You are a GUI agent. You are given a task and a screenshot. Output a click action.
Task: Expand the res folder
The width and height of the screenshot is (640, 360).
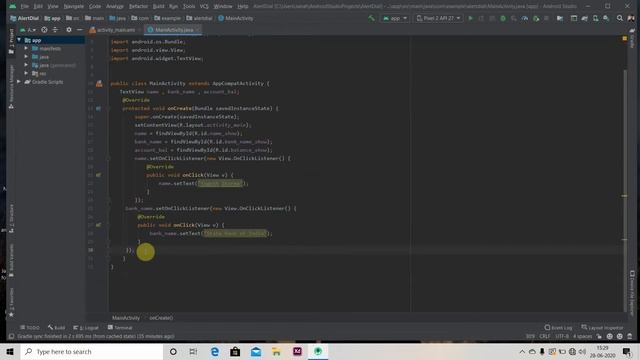pyautogui.click(x=26, y=73)
